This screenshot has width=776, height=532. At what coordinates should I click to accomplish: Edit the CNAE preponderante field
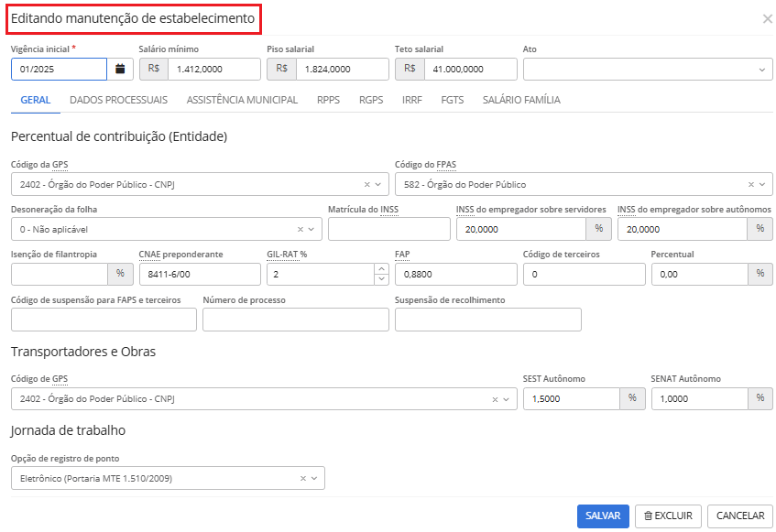point(200,275)
